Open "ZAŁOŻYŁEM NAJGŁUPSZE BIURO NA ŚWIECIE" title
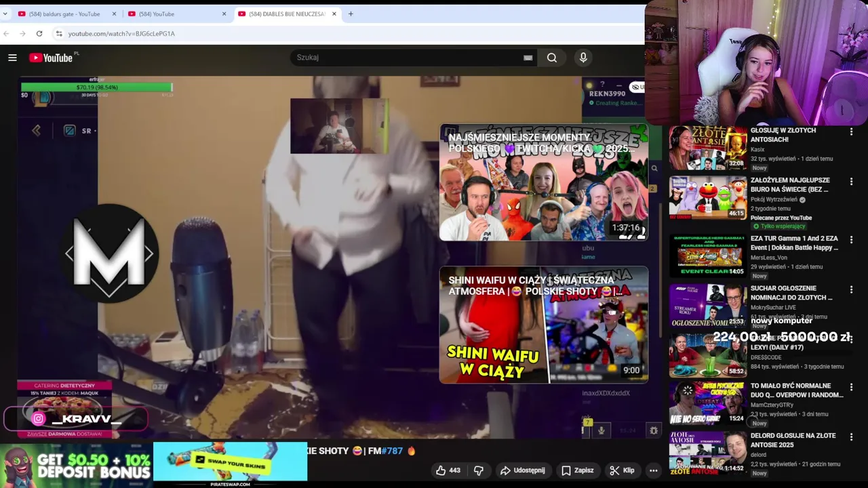 [x=790, y=185]
